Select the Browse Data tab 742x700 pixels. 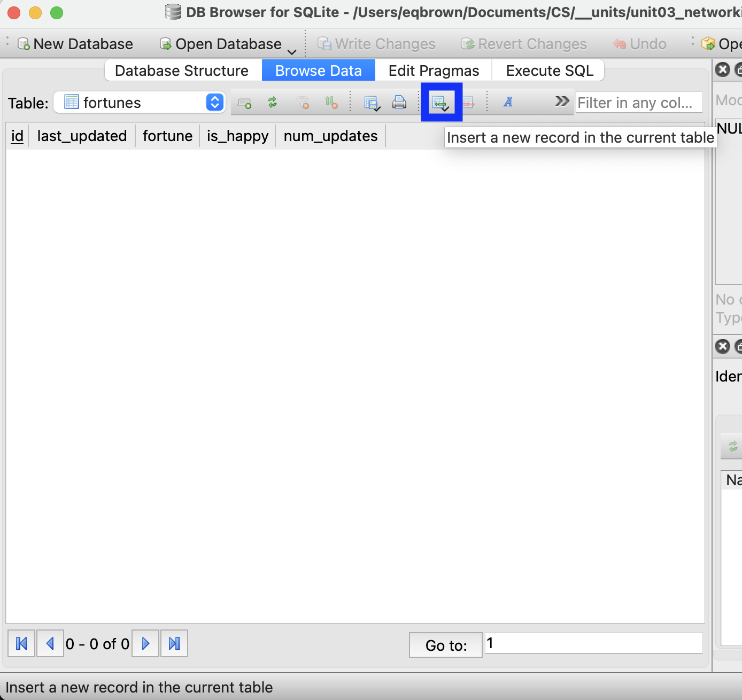pyautogui.click(x=319, y=71)
